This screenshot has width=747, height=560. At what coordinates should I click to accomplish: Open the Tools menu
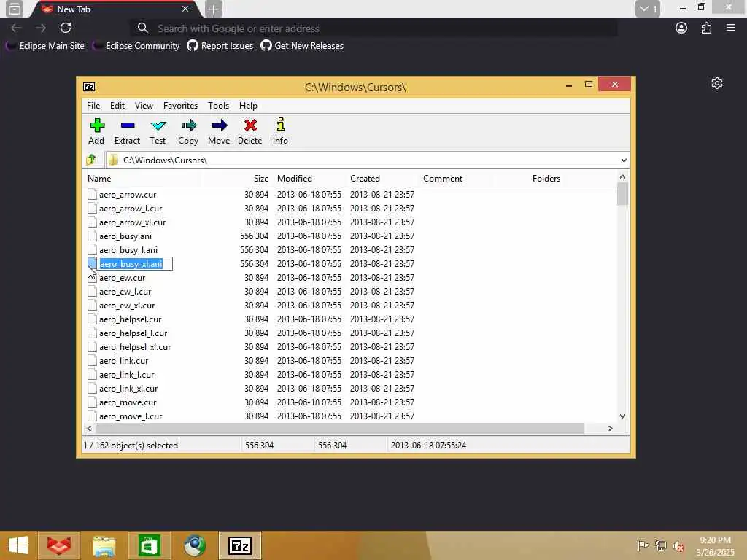pyautogui.click(x=218, y=106)
